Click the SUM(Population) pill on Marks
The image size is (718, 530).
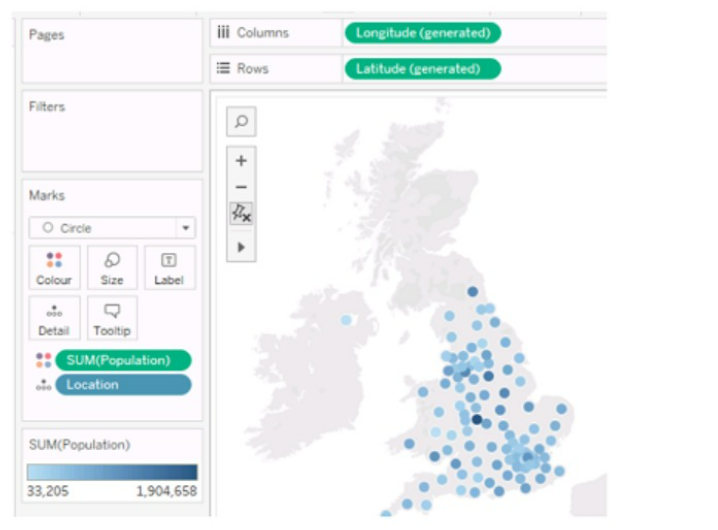tap(123, 360)
